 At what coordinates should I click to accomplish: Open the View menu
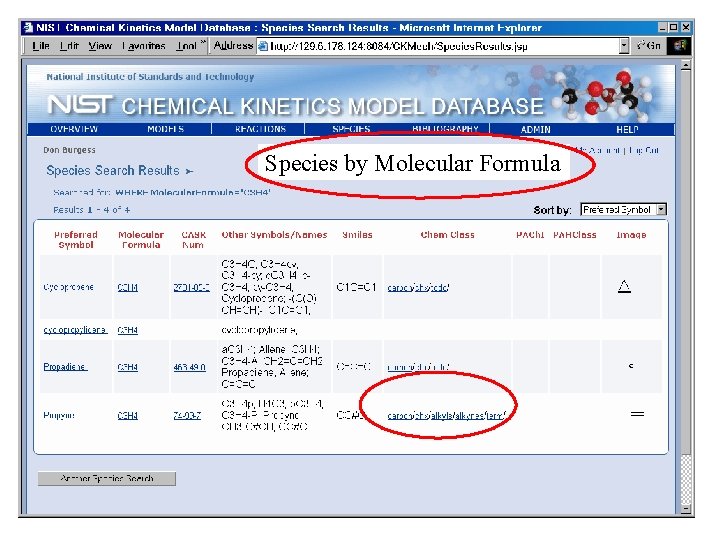(100, 46)
